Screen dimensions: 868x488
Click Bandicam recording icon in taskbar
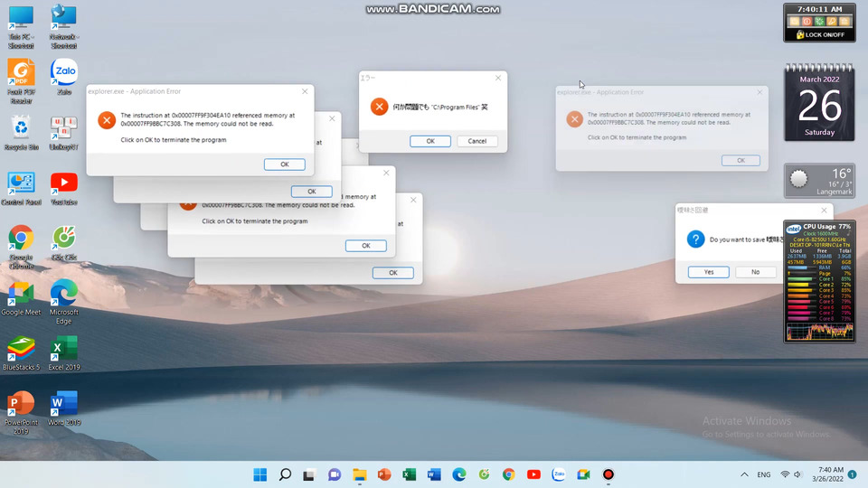(609, 474)
